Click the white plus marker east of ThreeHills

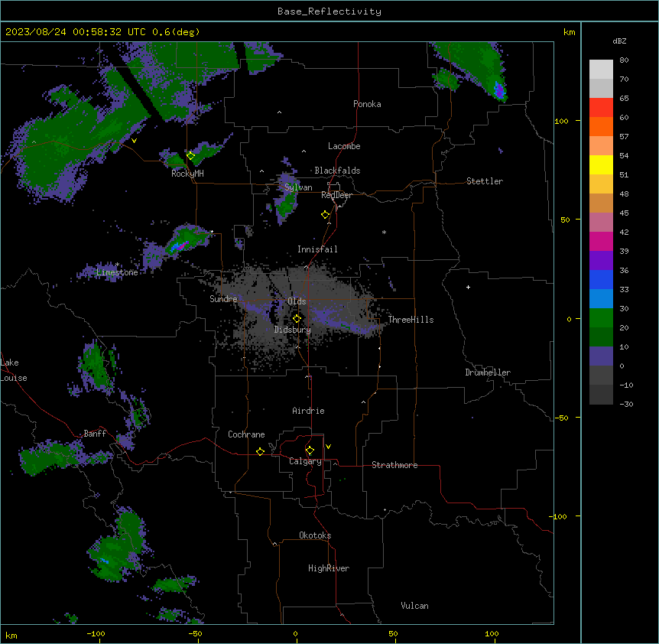[x=468, y=287]
